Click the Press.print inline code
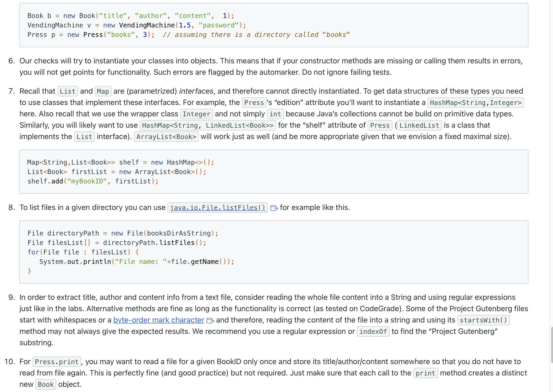This screenshot has height=392, width=553. coord(57,362)
